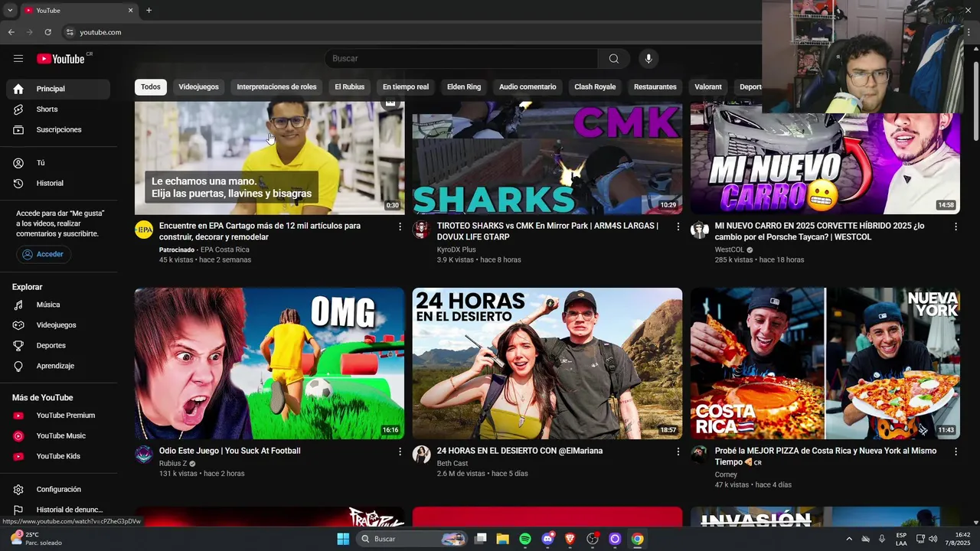The image size is (980, 551).
Task: Open Spotify from the taskbar
Action: point(525,539)
